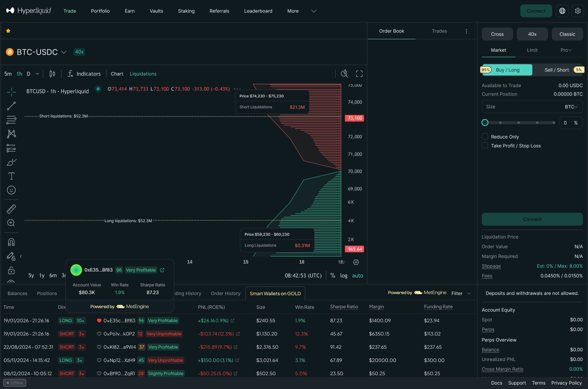The height and width of the screenshot is (389, 588).
Task: Check the Reduce Only checkbox
Action: coord(485,137)
